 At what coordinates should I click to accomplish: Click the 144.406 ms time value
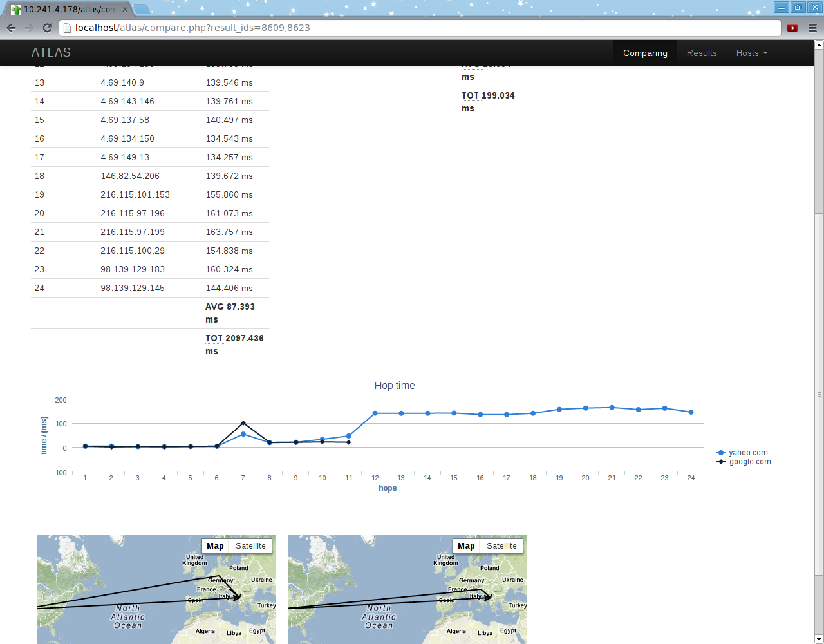coord(229,288)
